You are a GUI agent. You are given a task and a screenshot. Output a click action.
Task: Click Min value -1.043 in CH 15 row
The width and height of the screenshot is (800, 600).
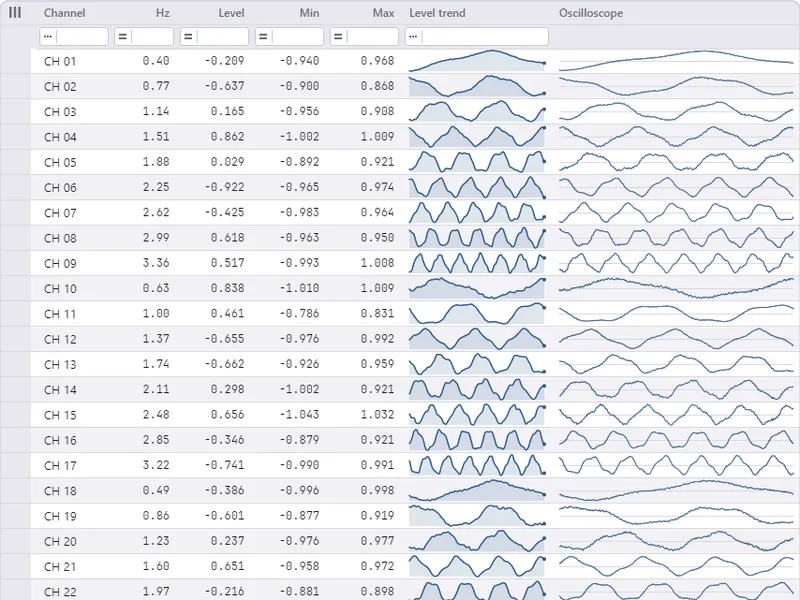[299, 414]
